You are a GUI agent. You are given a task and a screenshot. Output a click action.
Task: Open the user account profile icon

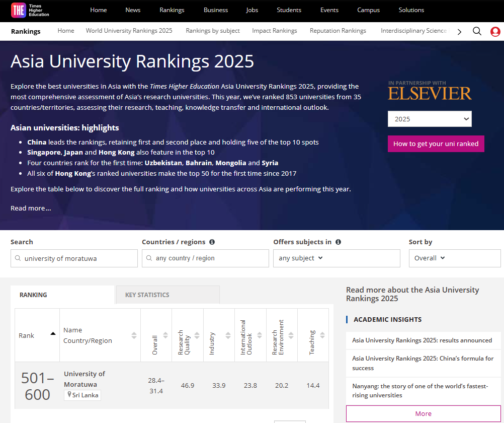click(x=495, y=32)
